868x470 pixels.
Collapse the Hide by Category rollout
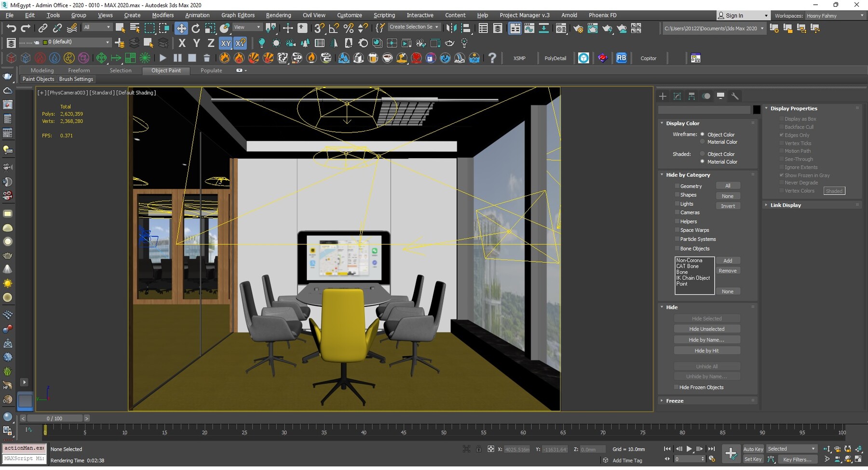tap(663, 175)
